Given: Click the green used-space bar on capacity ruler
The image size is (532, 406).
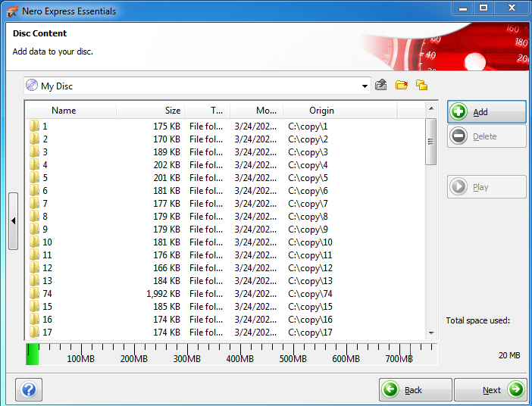Looking at the screenshot, I should point(33,354).
